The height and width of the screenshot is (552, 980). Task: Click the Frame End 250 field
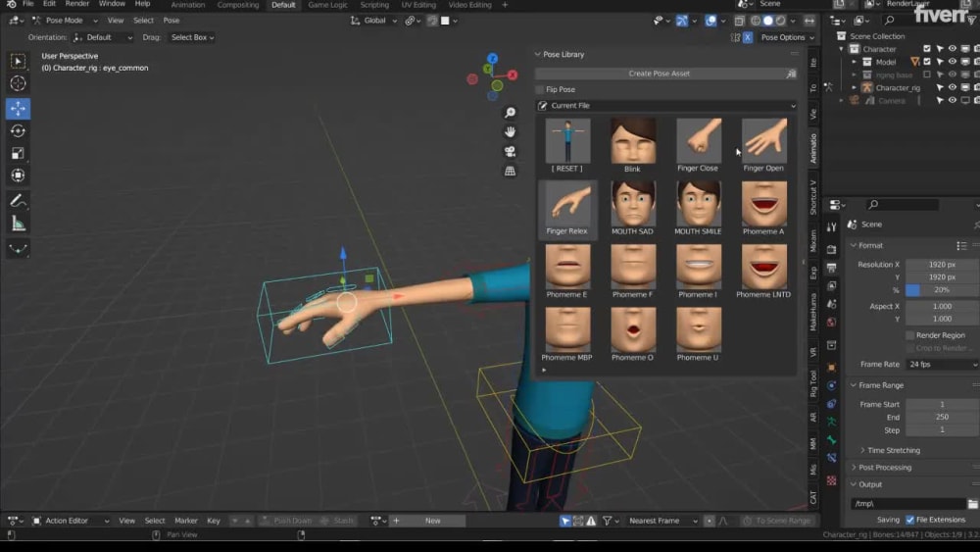pos(942,417)
